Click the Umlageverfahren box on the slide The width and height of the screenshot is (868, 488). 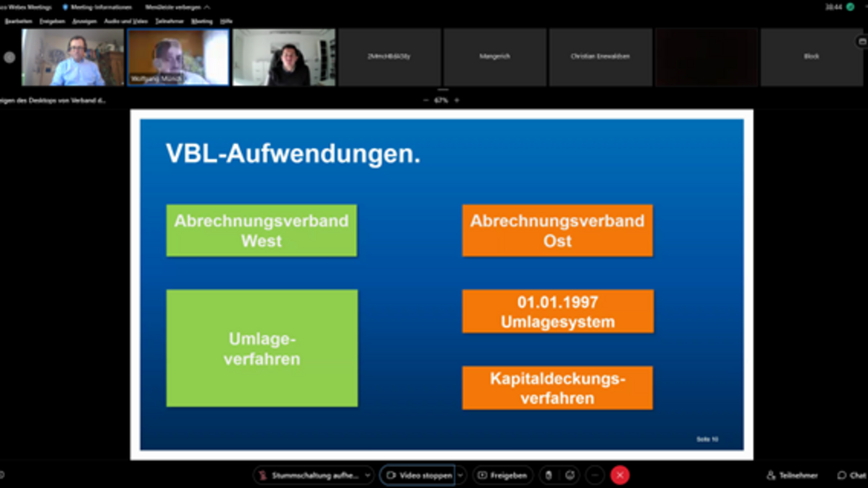coord(262,348)
